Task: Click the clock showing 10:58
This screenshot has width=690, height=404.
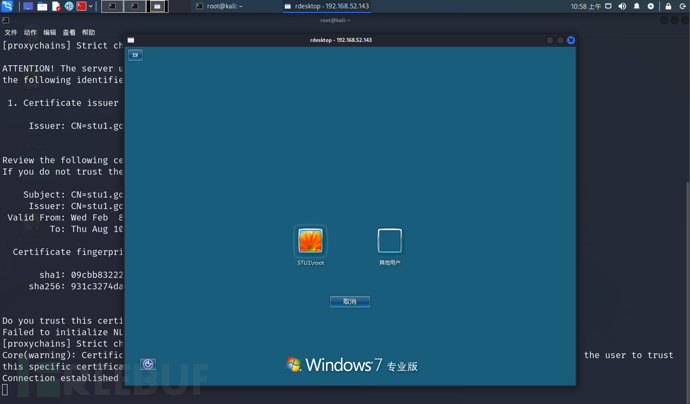Action: point(585,6)
